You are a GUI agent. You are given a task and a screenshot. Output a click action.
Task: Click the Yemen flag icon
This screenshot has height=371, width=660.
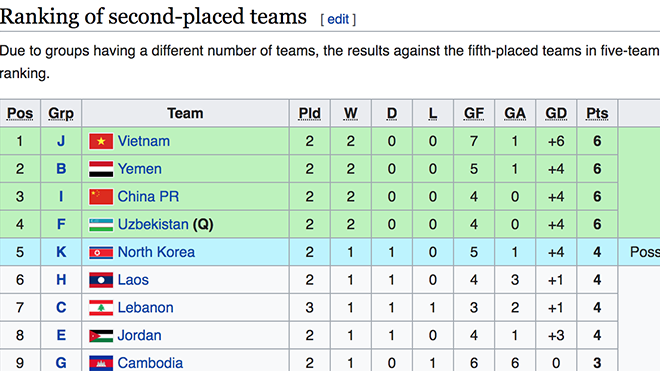[101, 169]
